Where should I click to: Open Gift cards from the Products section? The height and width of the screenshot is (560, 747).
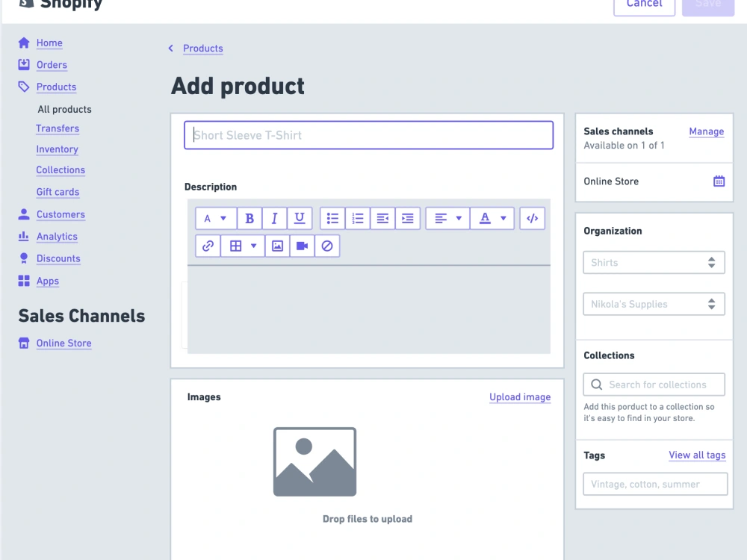click(x=58, y=192)
